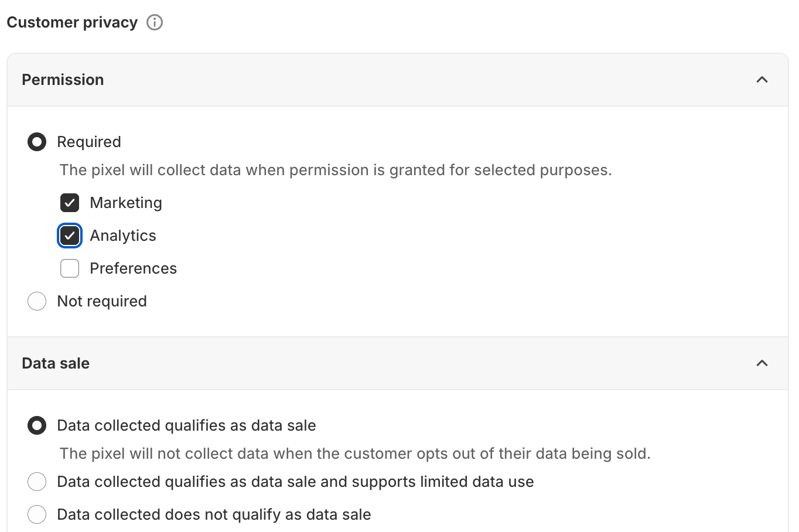Image resolution: width=799 pixels, height=532 pixels.
Task: Select 'Data collected qualifies as data sale' radio
Action: tap(37, 425)
